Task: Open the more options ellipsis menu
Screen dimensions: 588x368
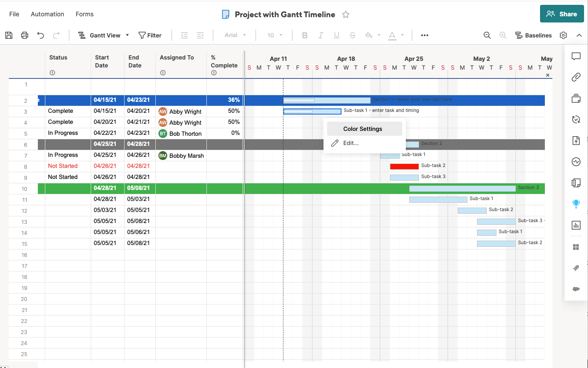Action: pos(425,35)
